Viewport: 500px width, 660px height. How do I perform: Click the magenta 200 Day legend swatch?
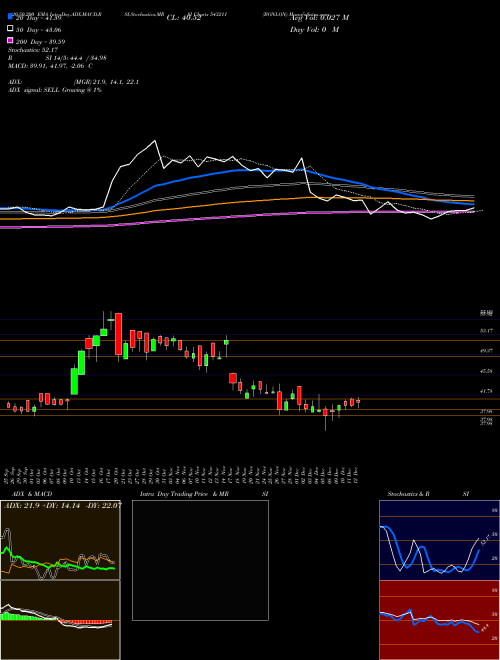pos(10,41)
